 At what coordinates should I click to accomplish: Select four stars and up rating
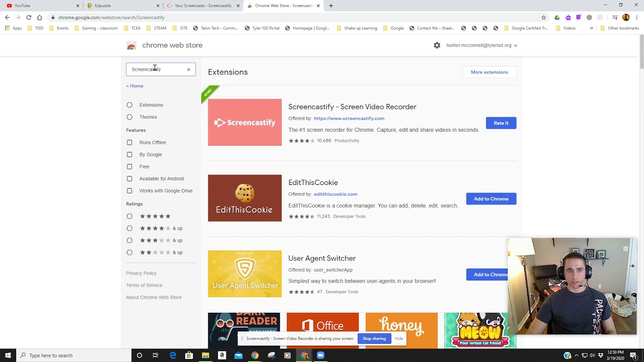129,228
